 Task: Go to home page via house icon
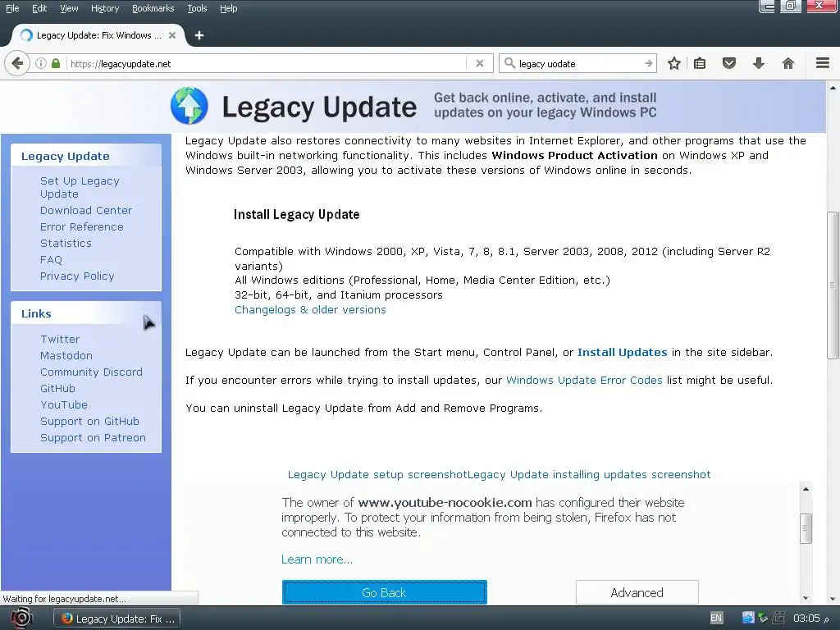[788, 64]
